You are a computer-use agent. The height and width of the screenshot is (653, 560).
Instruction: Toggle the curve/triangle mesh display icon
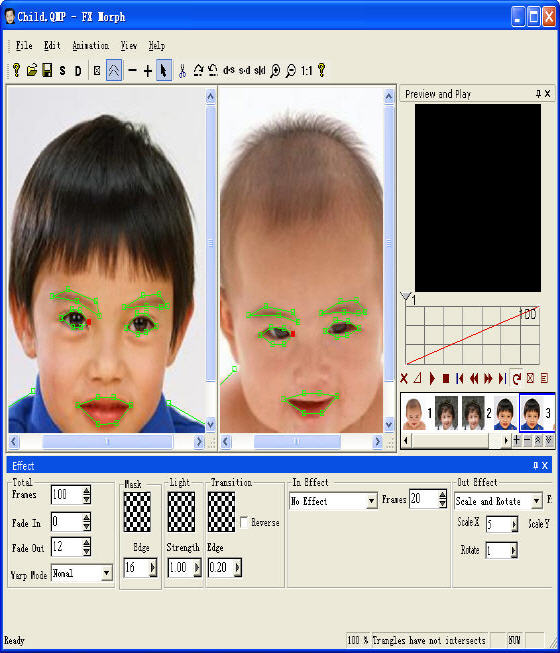click(114, 70)
